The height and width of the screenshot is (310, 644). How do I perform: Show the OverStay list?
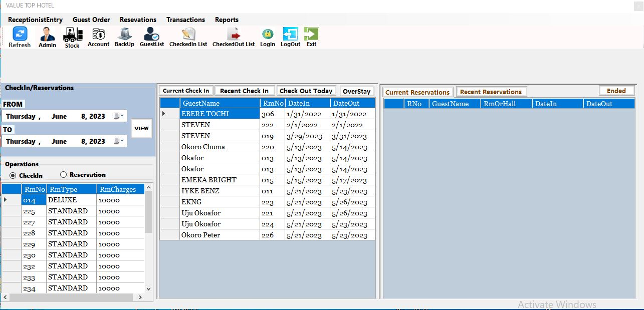pos(357,91)
